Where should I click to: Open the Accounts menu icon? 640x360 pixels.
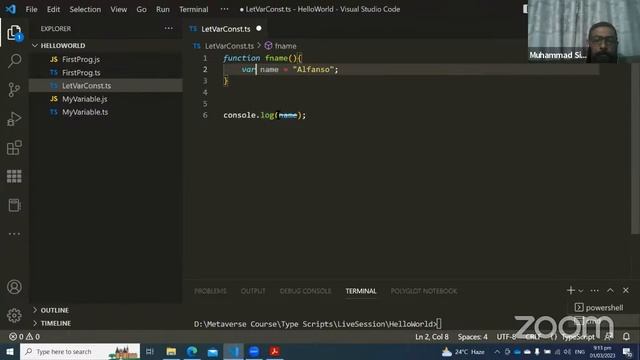click(14, 287)
